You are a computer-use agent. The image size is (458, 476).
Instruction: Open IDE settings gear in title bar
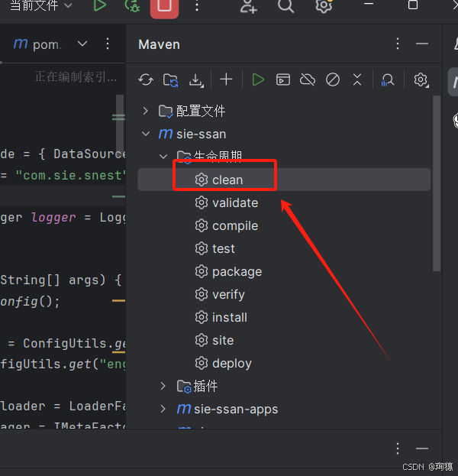click(324, 6)
